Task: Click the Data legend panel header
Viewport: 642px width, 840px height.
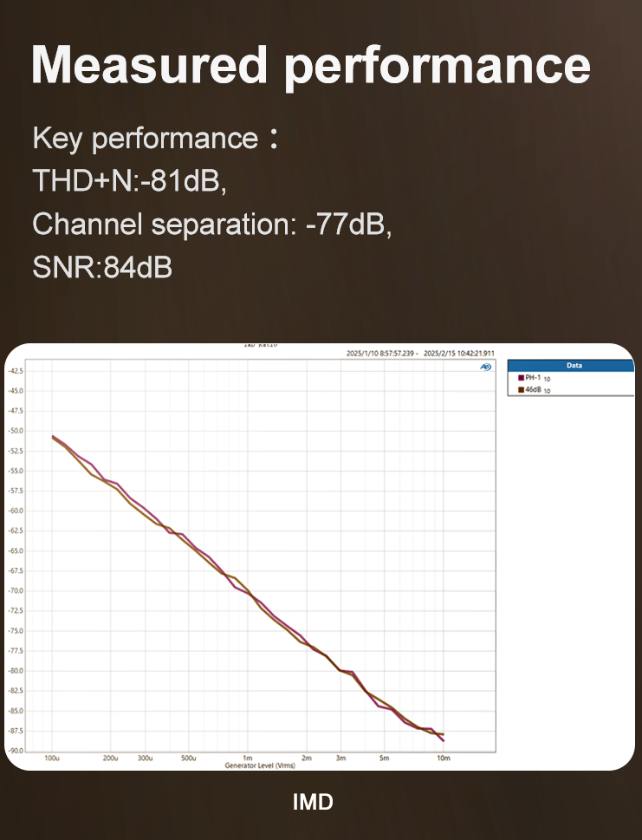Action: tap(573, 365)
